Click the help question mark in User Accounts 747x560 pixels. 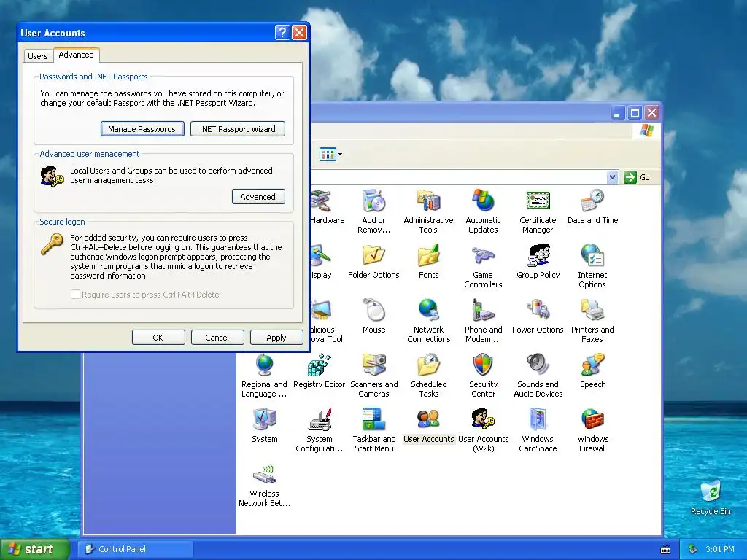(282, 32)
